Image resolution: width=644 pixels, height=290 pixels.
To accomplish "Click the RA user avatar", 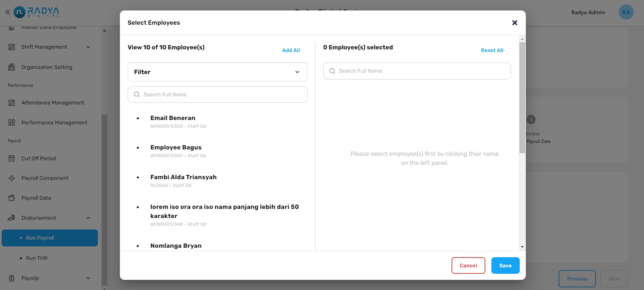I will pyautogui.click(x=626, y=12).
